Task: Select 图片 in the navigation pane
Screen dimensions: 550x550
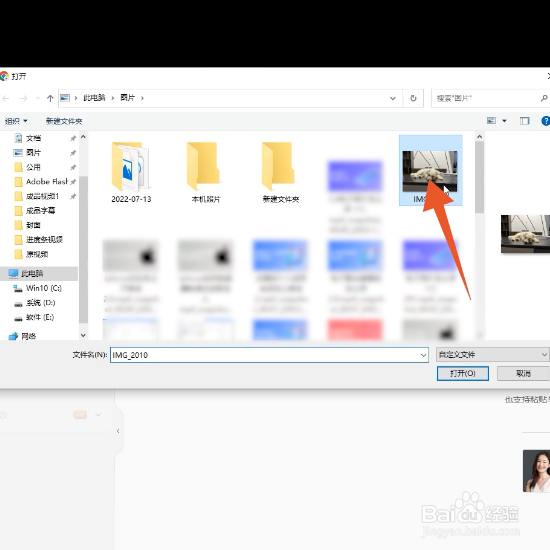Action: click(33, 153)
